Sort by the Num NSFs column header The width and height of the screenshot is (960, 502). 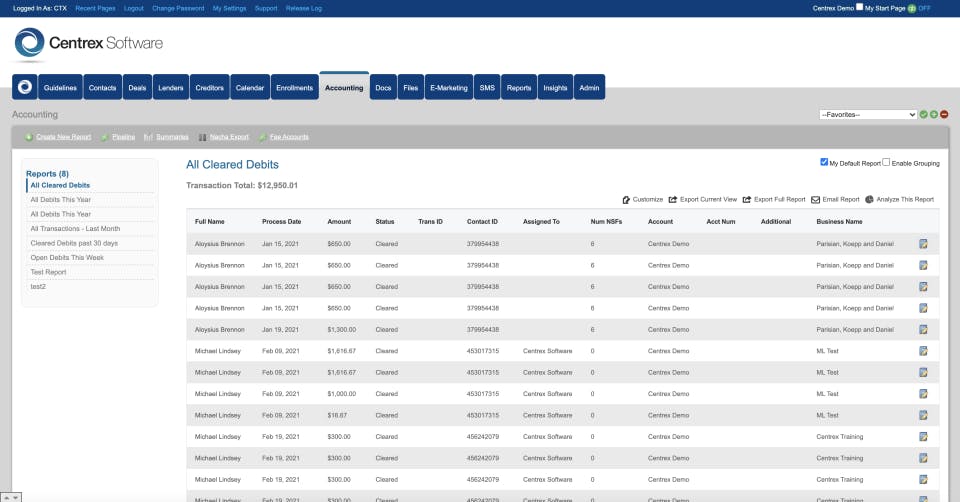[606, 222]
